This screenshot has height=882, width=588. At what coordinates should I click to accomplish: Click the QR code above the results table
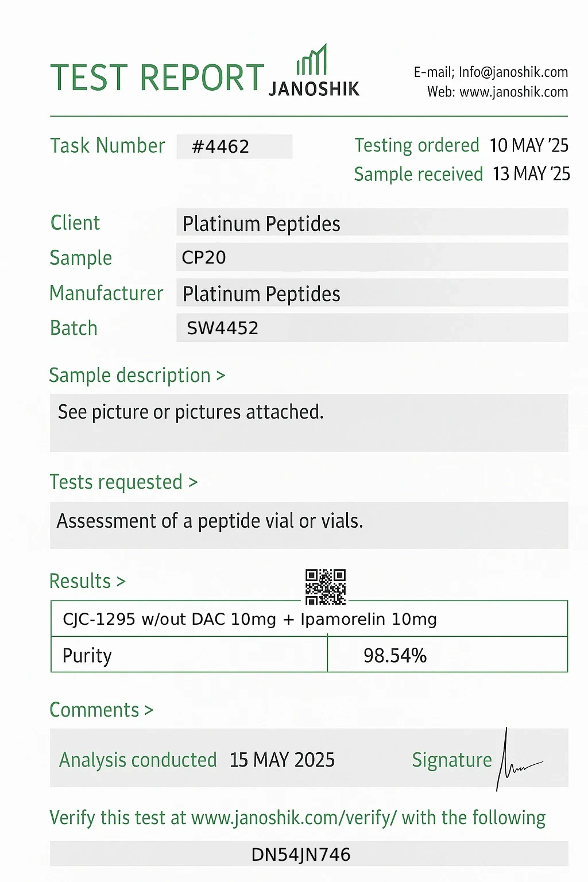[326, 587]
